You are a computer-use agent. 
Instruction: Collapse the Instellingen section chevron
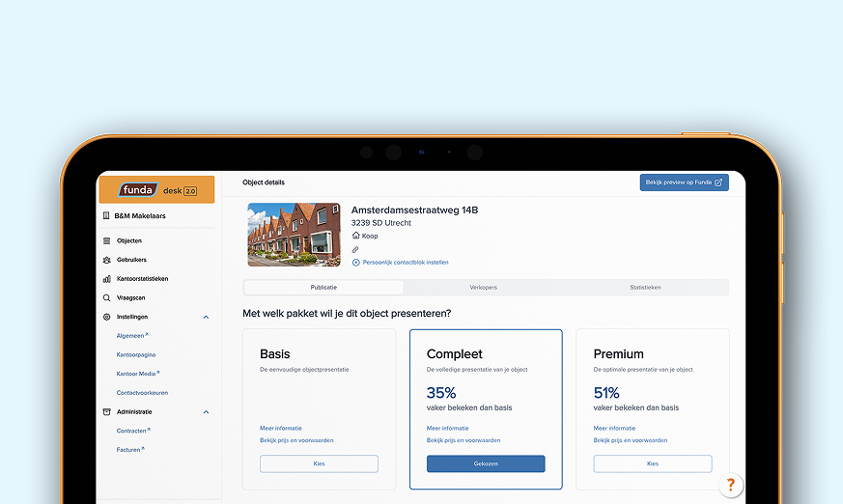206,317
